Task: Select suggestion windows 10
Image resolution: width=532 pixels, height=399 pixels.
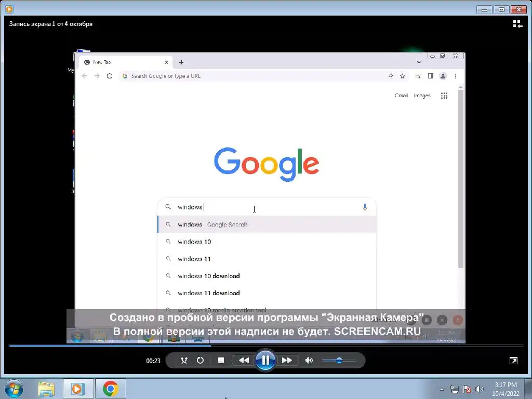Action: 267,242
